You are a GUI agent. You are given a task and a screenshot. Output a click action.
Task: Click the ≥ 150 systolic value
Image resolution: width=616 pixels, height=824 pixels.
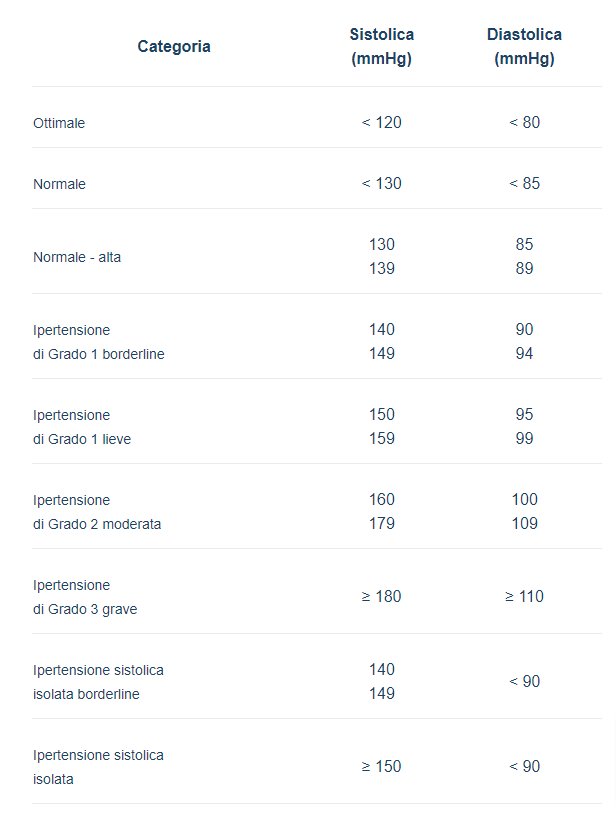coord(381,766)
